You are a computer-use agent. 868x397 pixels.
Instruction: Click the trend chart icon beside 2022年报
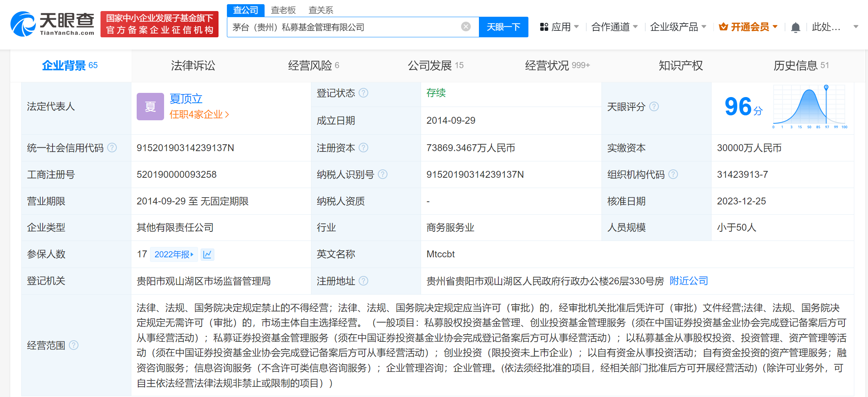(x=207, y=254)
